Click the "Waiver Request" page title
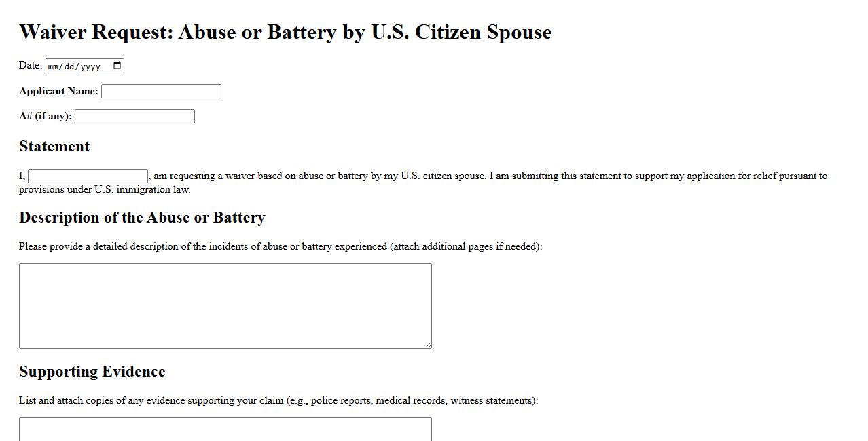 (285, 32)
